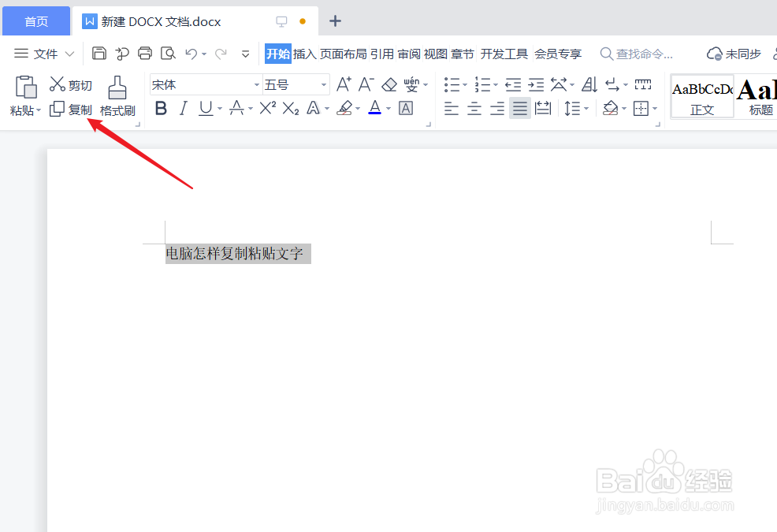The width and height of the screenshot is (777, 532).
Task: Cut the selected text with scissors icon
Action: pyautogui.click(x=57, y=84)
